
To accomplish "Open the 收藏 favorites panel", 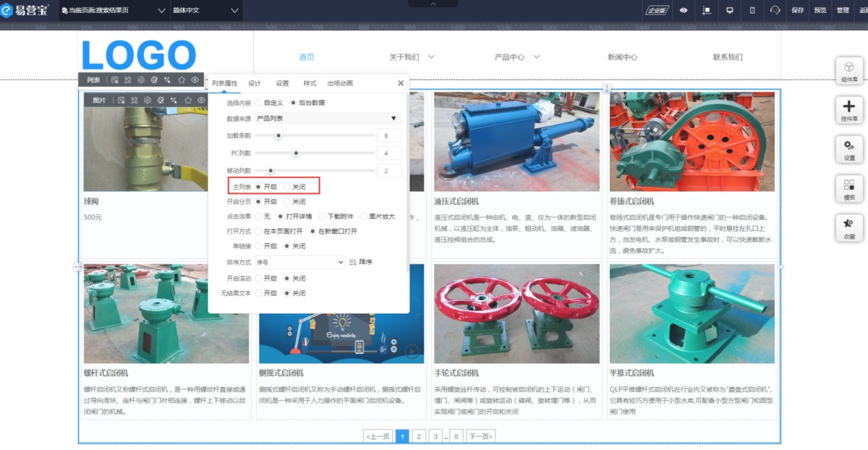I will click(x=849, y=228).
